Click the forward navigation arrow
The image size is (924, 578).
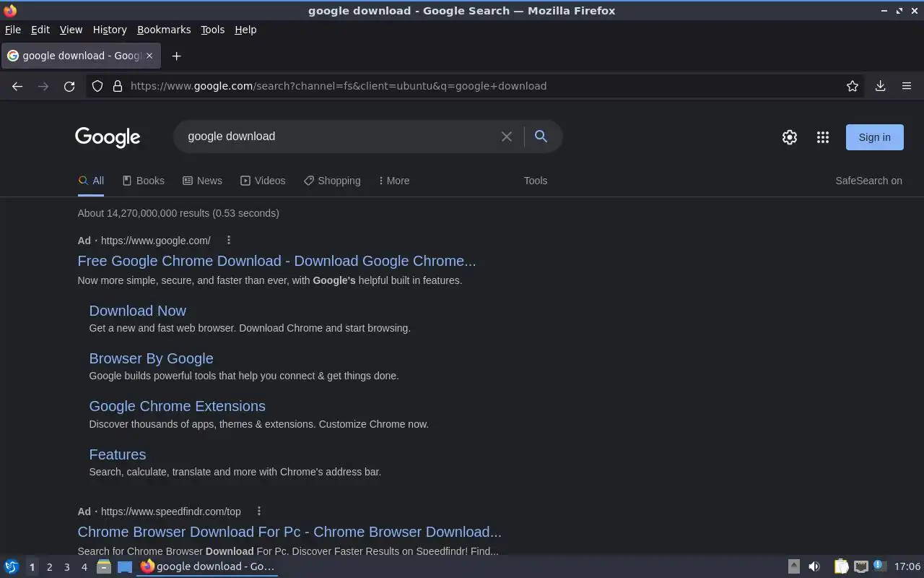[x=43, y=86]
